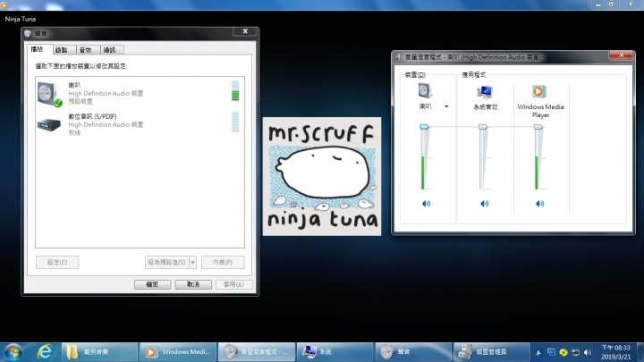Screen dimensions: 644x362
Task: Click the 'High Definition Audio 裝置' text under 喇叭
Action: (106, 94)
